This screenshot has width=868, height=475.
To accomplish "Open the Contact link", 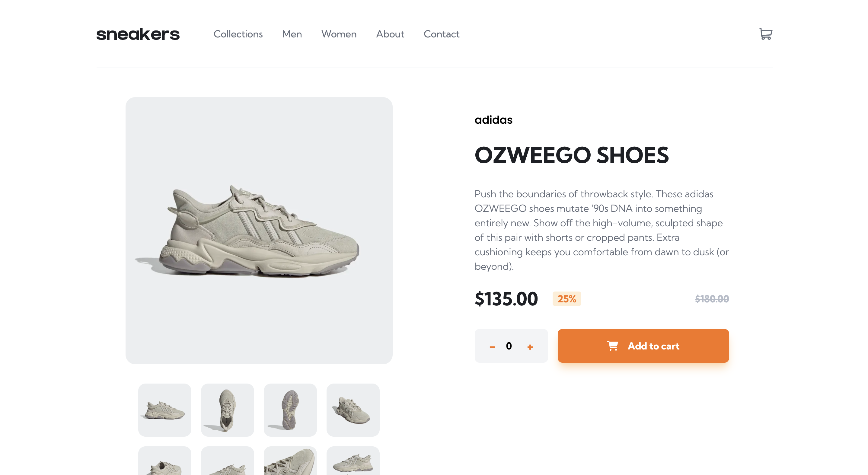I will click(442, 34).
